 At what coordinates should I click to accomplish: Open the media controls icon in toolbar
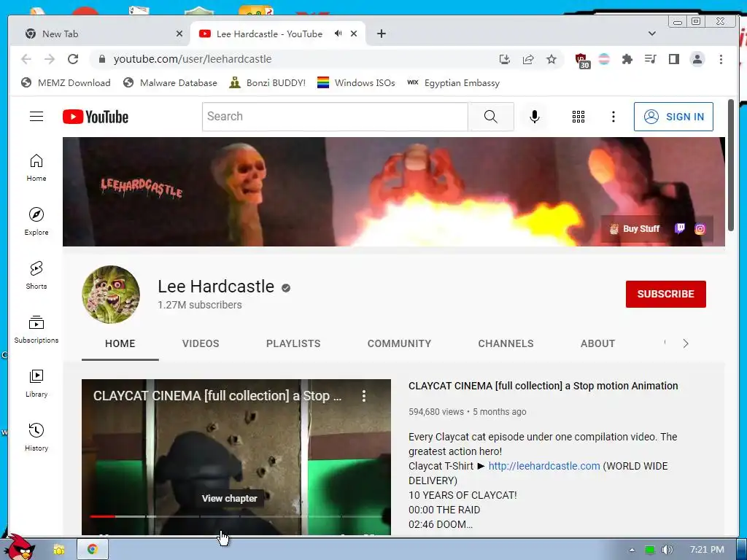tap(650, 59)
